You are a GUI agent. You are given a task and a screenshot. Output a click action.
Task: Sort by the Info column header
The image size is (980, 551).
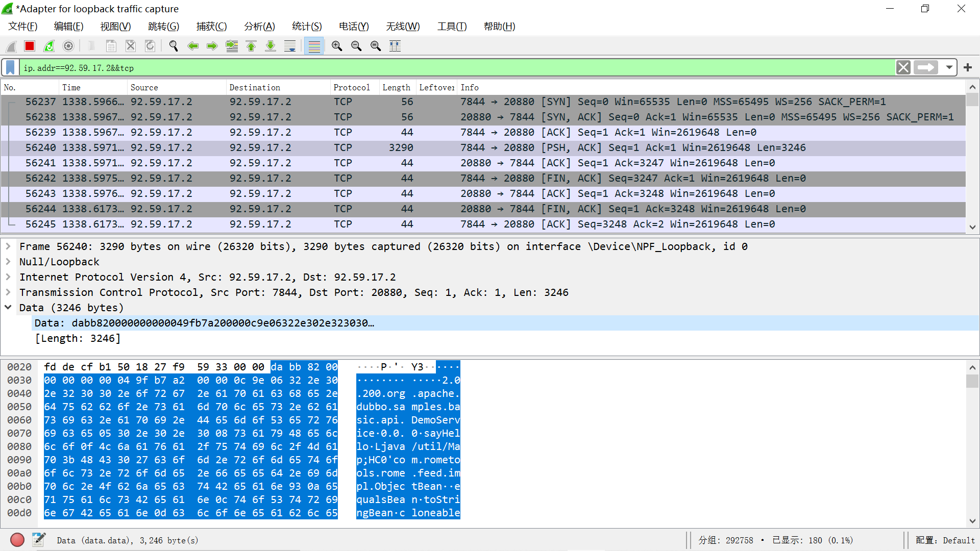[711, 88]
